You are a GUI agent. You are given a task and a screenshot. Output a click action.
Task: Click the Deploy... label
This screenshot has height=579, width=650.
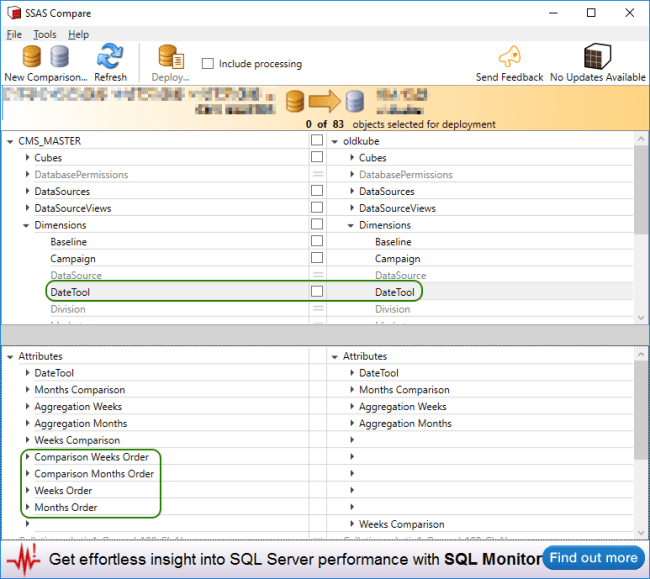coord(171,78)
